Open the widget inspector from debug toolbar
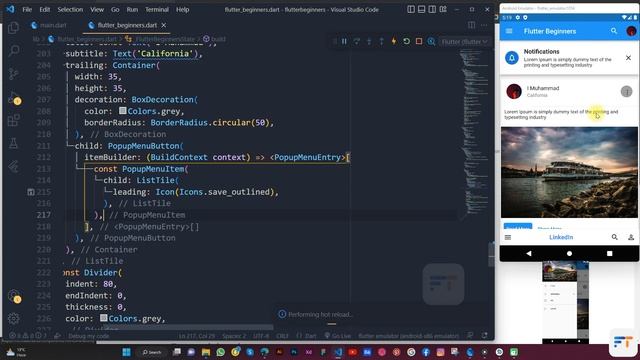 tap(431, 41)
